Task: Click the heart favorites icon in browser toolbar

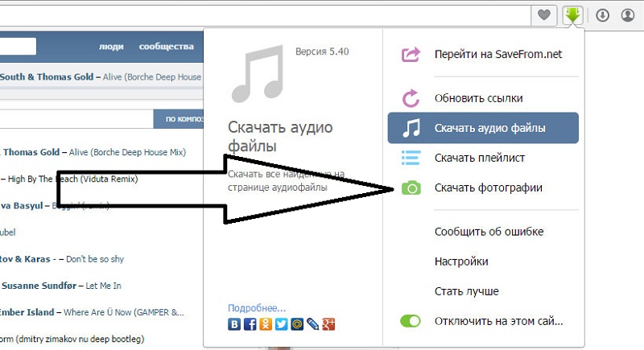Action: coord(544,15)
